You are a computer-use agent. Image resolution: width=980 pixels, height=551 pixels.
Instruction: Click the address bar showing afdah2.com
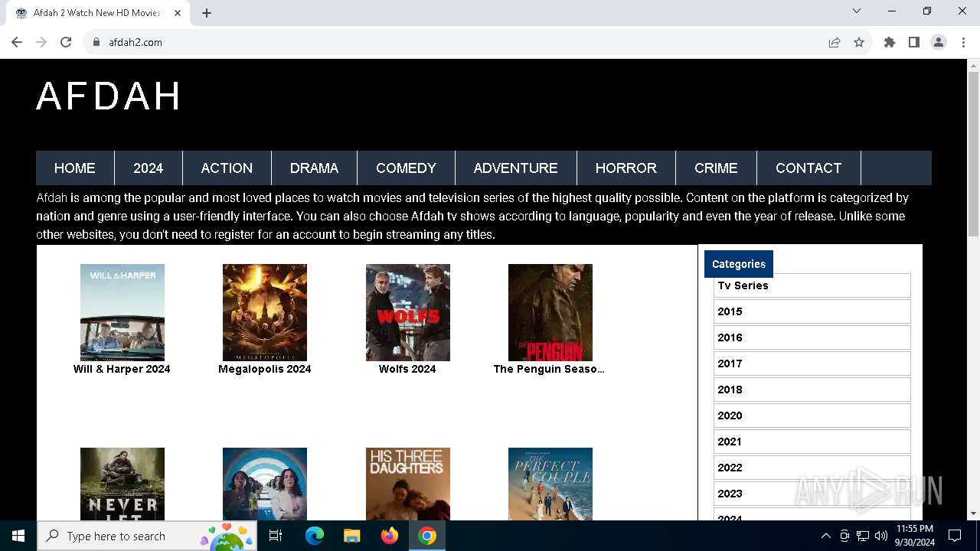(459, 42)
